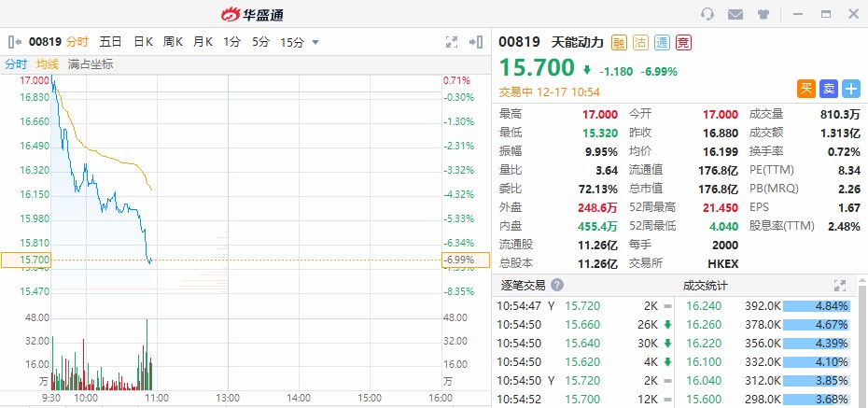This screenshot has width=868, height=408.
Task: Click the blue plus add-to-watchlist icon
Action: point(851,89)
